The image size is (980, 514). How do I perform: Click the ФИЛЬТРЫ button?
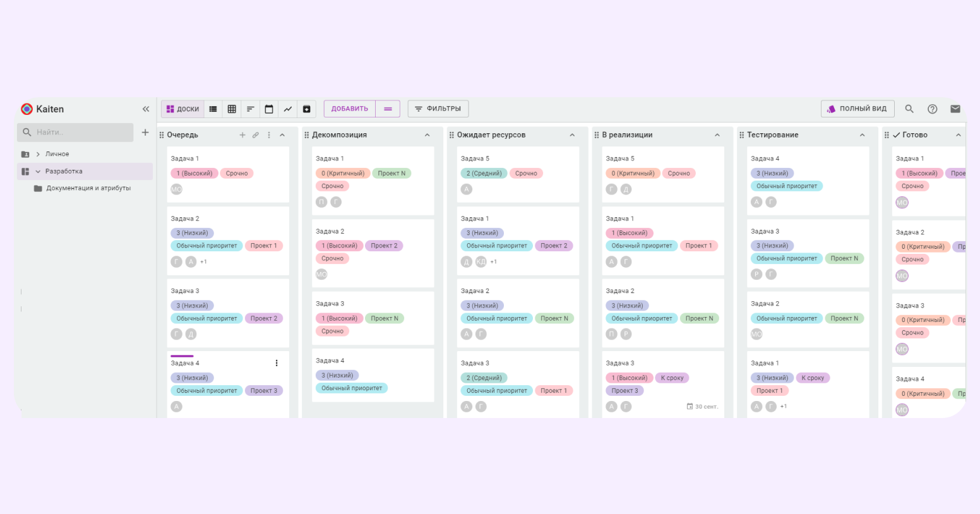(438, 109)
